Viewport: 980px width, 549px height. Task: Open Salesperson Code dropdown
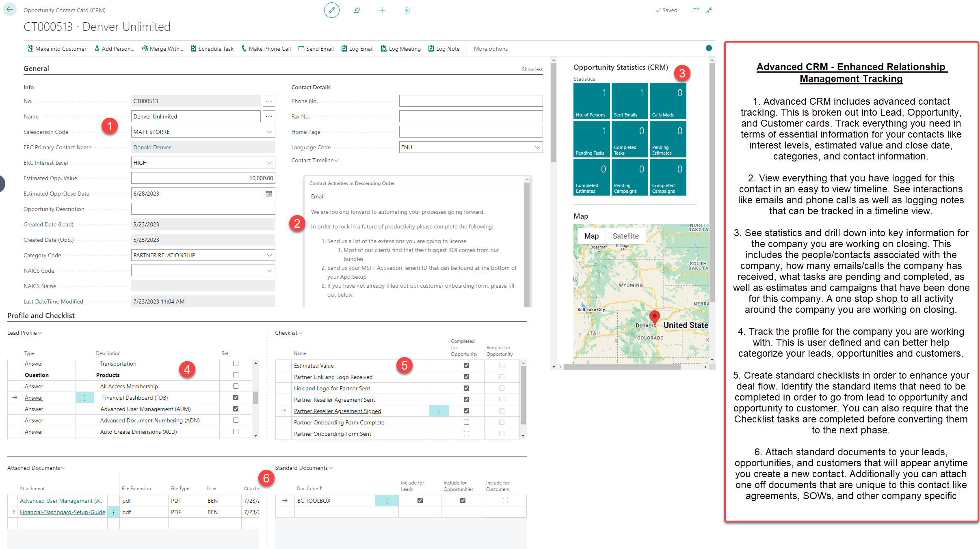tap(269, 132)
